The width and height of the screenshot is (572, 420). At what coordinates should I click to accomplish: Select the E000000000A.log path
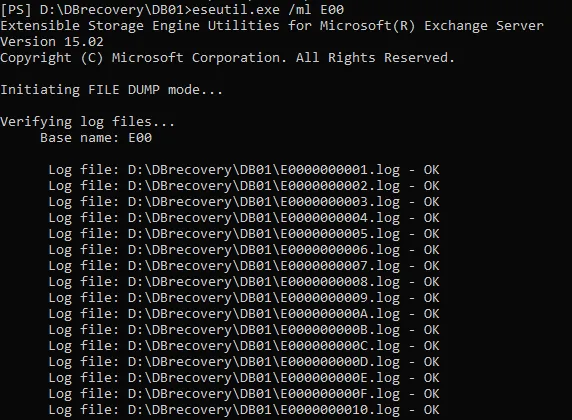point(264,314)
